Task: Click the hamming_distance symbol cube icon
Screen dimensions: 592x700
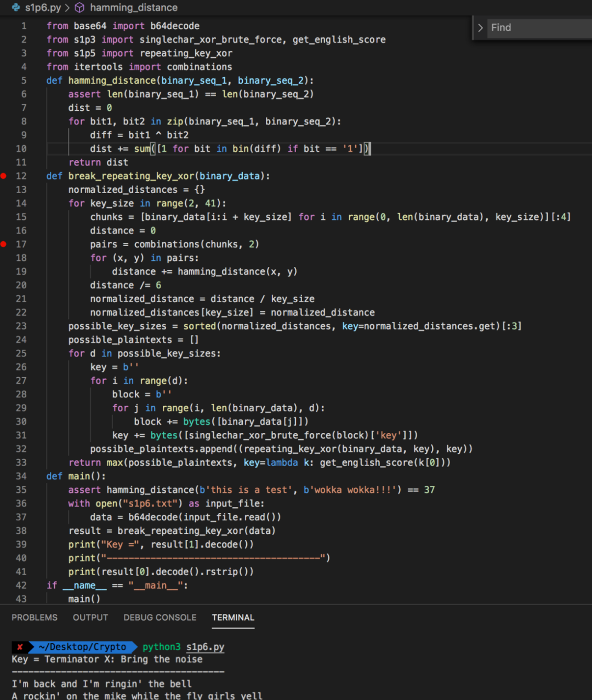Action: (79, 8)
